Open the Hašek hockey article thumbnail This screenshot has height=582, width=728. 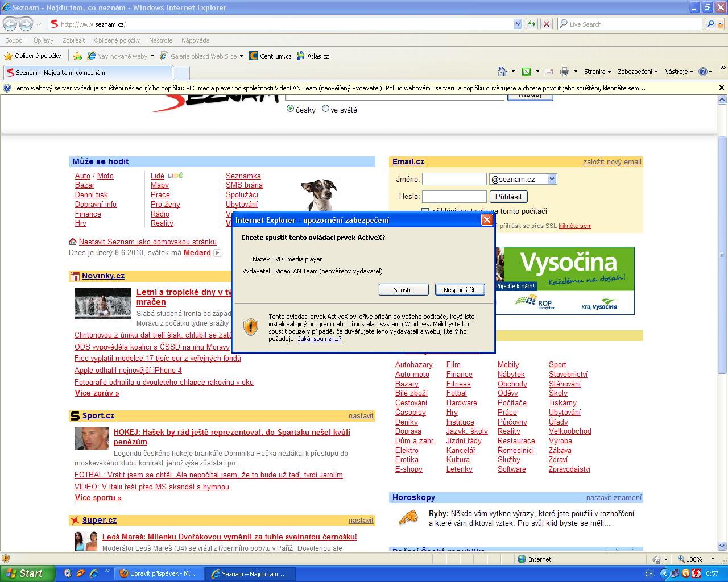click(x=92, y=439)
